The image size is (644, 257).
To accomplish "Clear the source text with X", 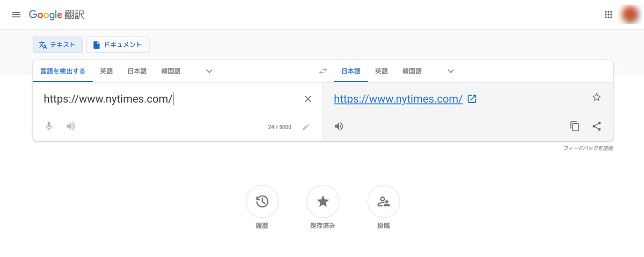I will [308, 99].
